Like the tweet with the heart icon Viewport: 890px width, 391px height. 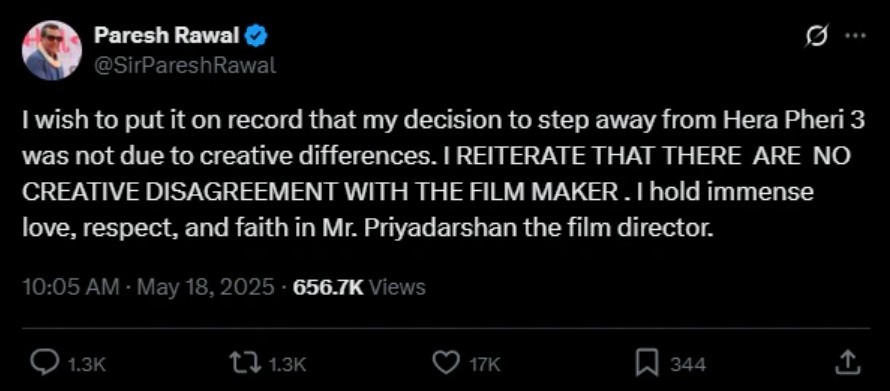click(x=448, y=363)
